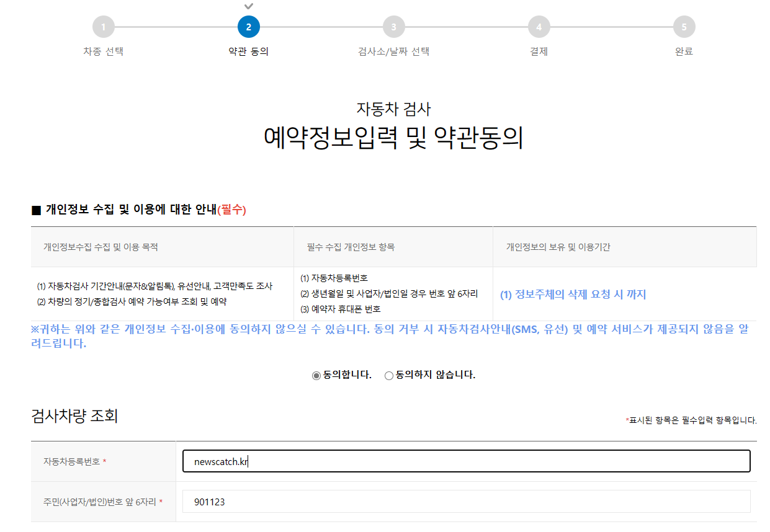Click step 1 circle 차종 선택
The height and width of the screenshot is (532, 770).
click(x=104, y=27)
